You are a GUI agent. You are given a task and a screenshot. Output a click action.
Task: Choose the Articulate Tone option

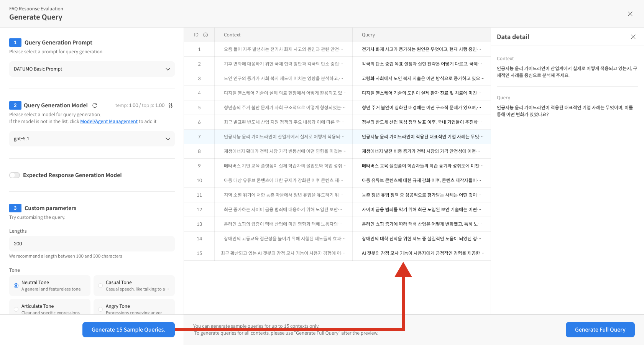pos(16,309)
